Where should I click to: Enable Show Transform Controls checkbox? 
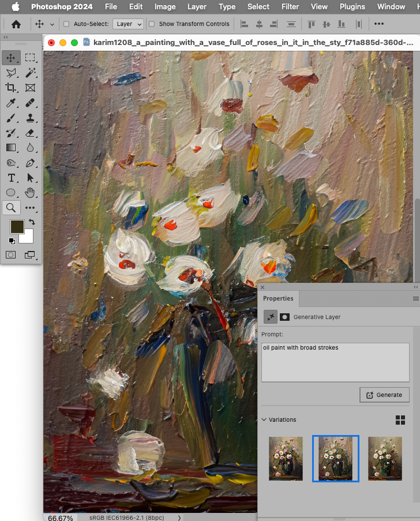[x=152, y=24]
